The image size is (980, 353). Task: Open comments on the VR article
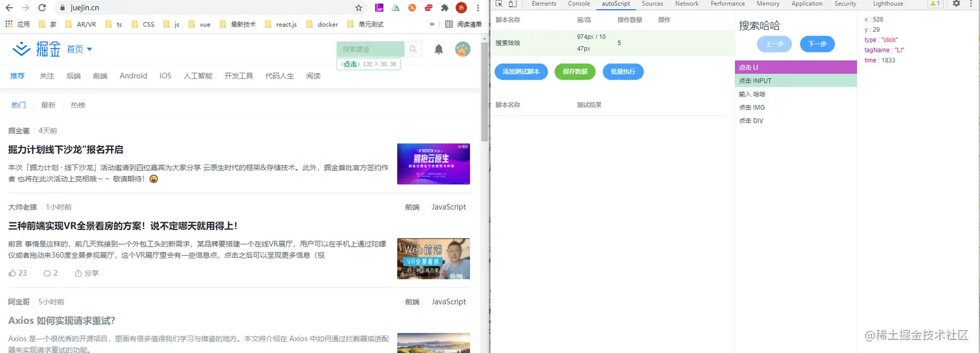pyautogui.click(x=51, y=273)
